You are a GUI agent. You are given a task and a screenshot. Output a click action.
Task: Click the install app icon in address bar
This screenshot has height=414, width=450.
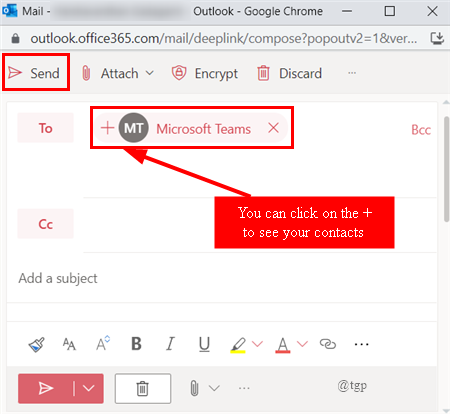[x=437, y=38]
